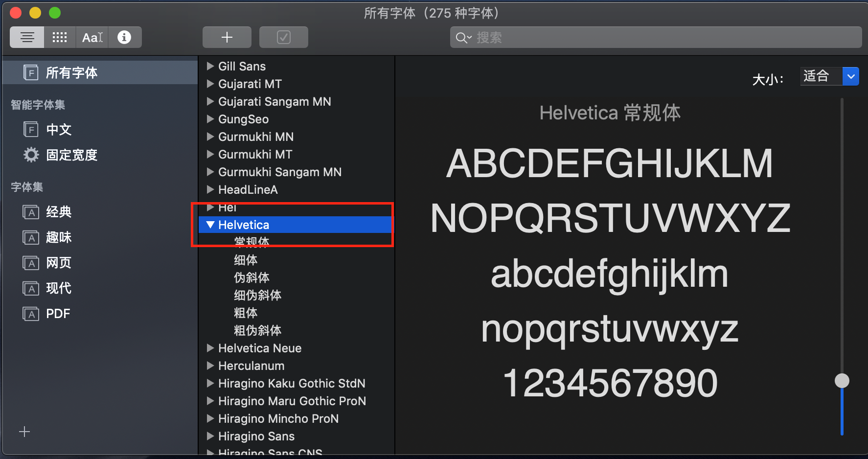
Task: Click collection icon next to 网页
Action: [x=31, y=263]
